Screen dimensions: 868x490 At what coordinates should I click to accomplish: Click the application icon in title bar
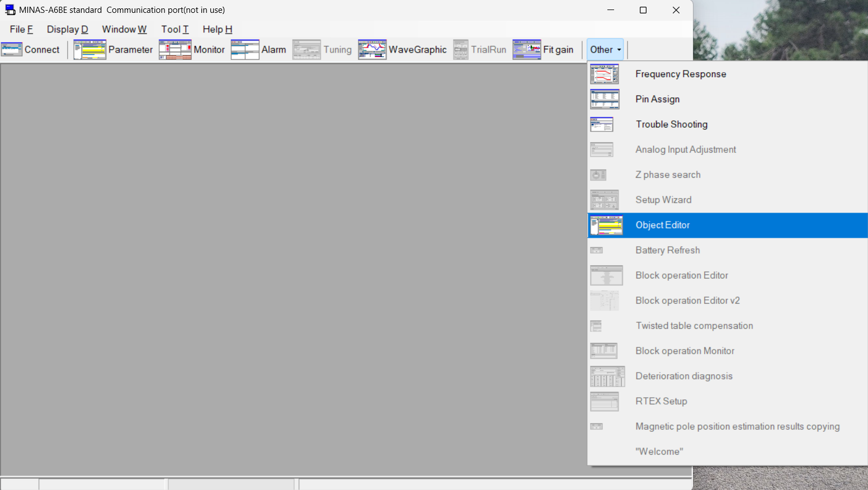point(10,10)
